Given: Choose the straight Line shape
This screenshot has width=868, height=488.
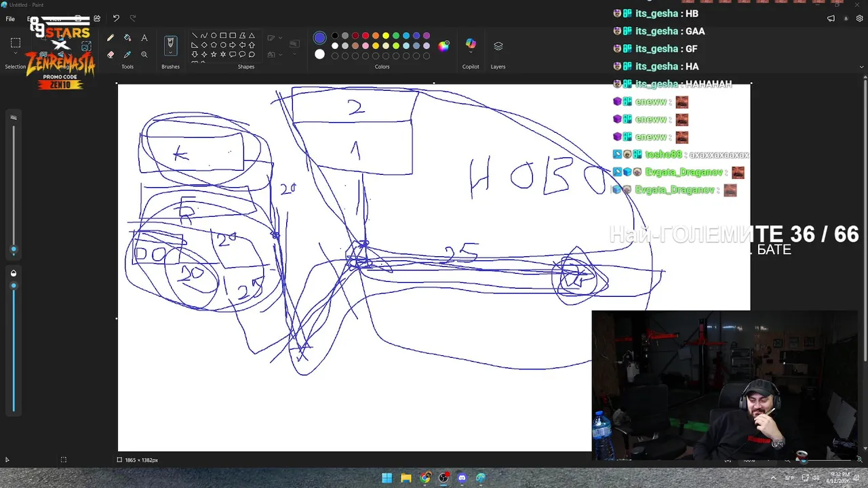Looking at the screenshot, I should click(195, 35).
